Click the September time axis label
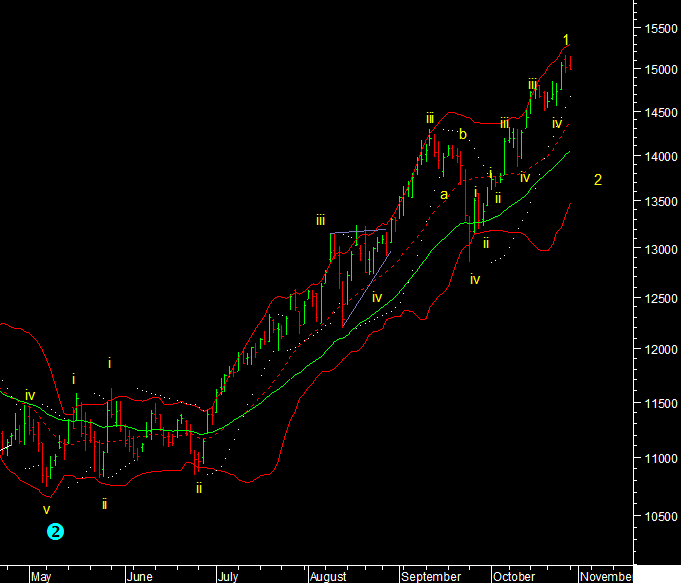This screenshot has height=583, width=681. [431, 577]
